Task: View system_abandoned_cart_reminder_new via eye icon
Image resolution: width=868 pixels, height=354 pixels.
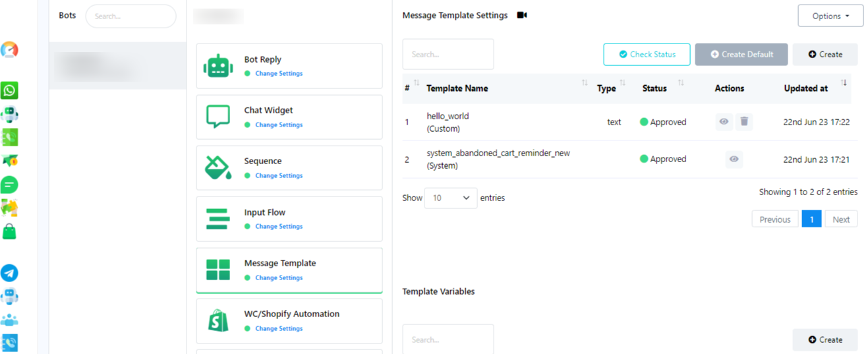Action: click(734, 159)
